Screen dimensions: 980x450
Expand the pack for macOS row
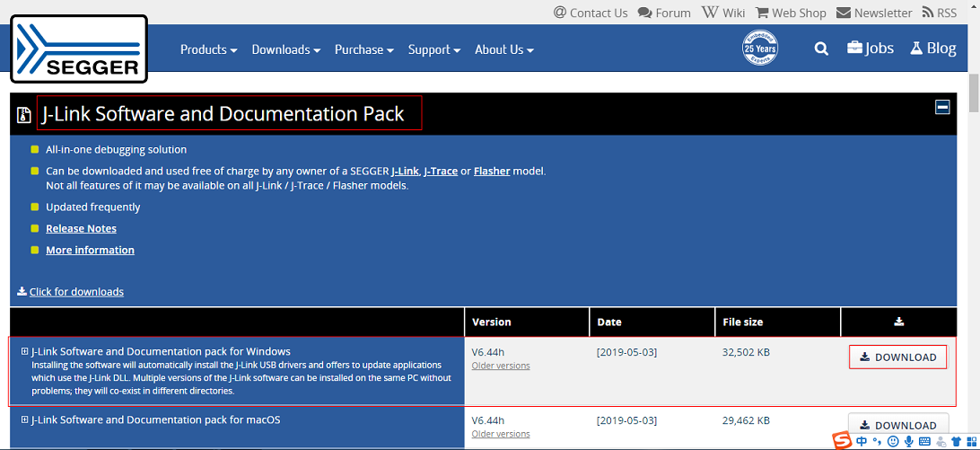pyautogui.click(x=24, y=420)
